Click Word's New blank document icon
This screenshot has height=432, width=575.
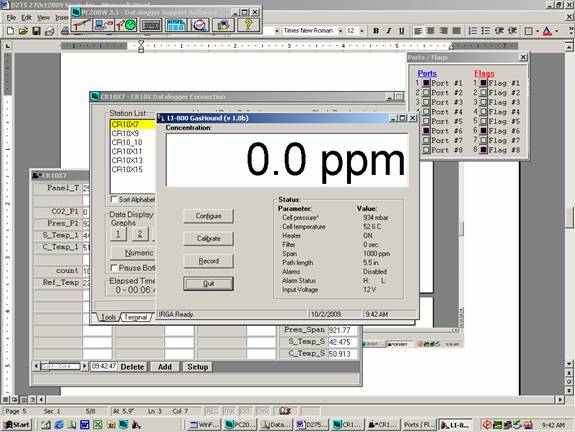point(10,31)
